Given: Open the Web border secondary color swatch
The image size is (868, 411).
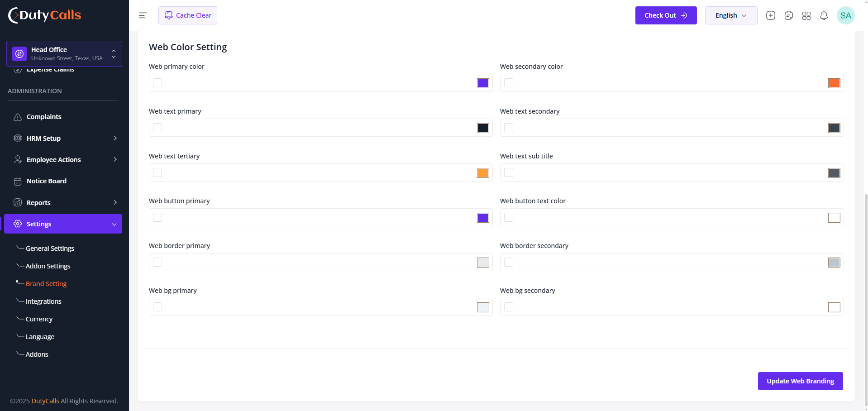Looking at the screenshot, I should 834,263.
